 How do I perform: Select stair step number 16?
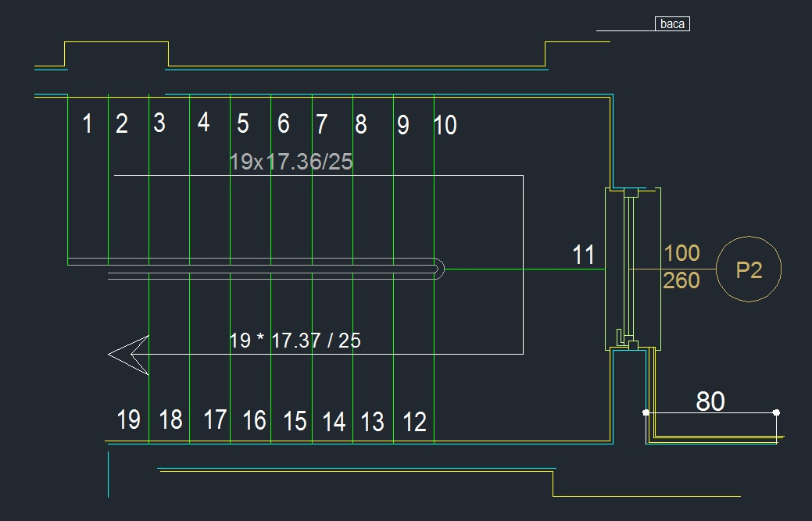tap(254, 421)
